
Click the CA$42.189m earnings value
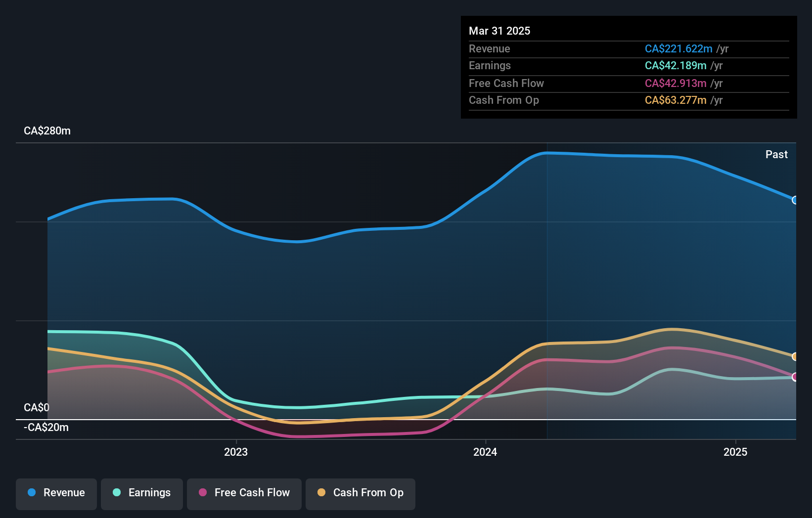676,65
